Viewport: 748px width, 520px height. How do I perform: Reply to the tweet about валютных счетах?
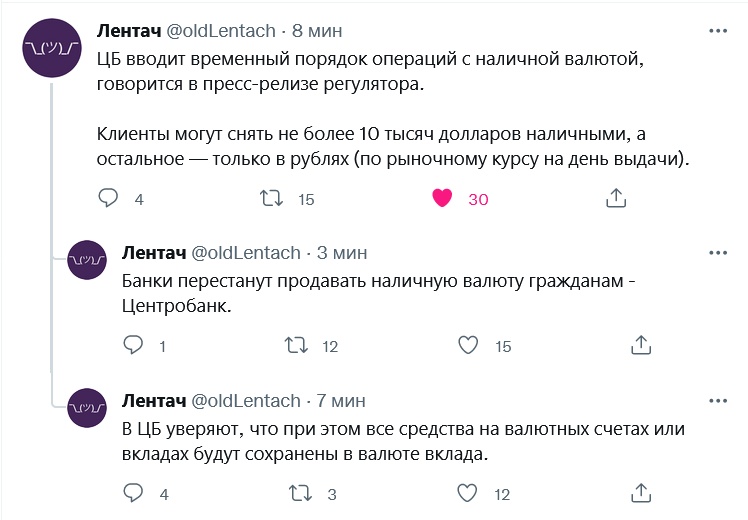point(133,494)
